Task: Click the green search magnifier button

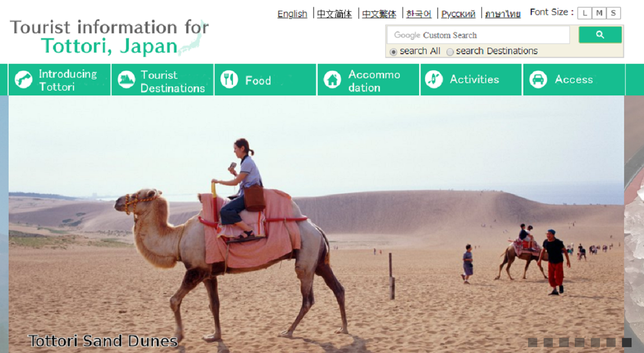Action: 600,35
